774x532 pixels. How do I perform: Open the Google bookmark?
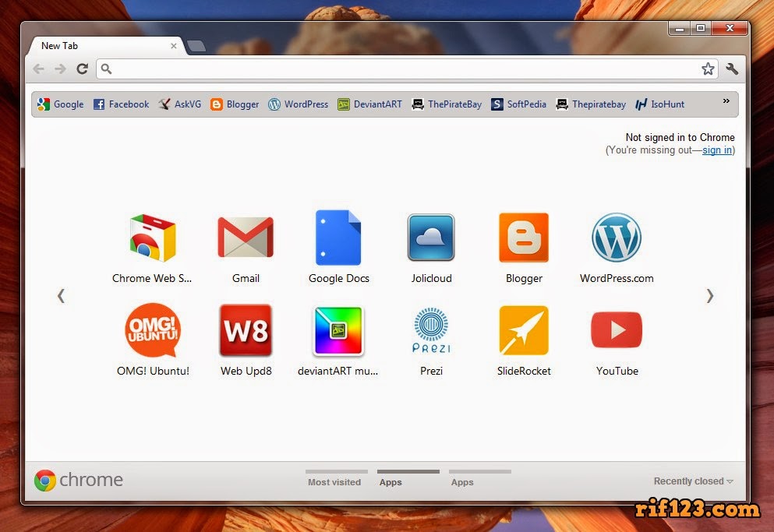point(60,104)
